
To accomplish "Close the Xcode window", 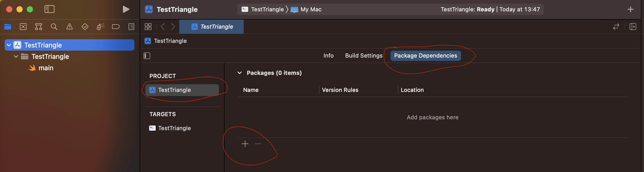I will [x=9, y=9].
